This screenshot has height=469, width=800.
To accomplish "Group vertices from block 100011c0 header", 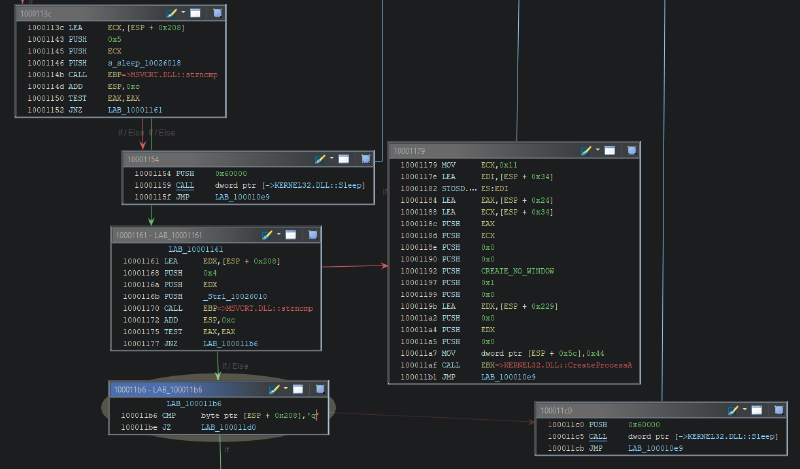I will tap(779, 410).
